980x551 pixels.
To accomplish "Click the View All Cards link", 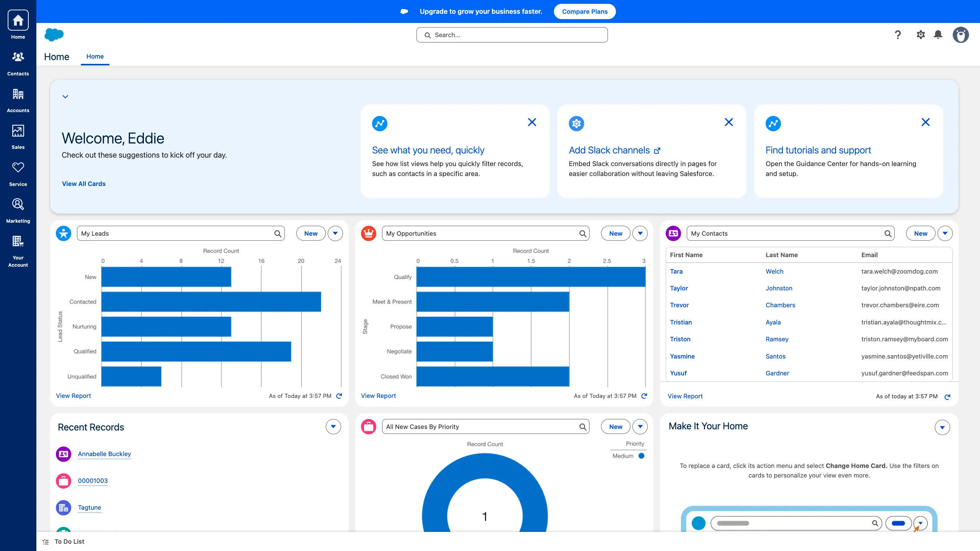I will 83,184.
